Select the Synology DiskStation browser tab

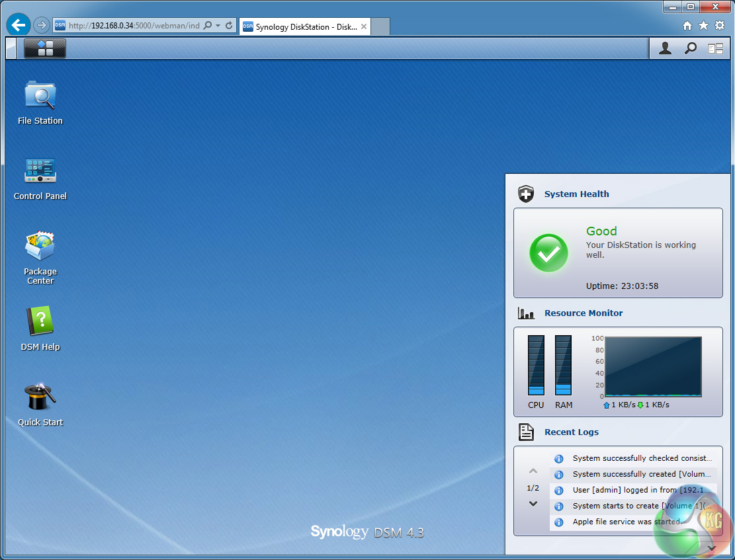coord(305,26)
